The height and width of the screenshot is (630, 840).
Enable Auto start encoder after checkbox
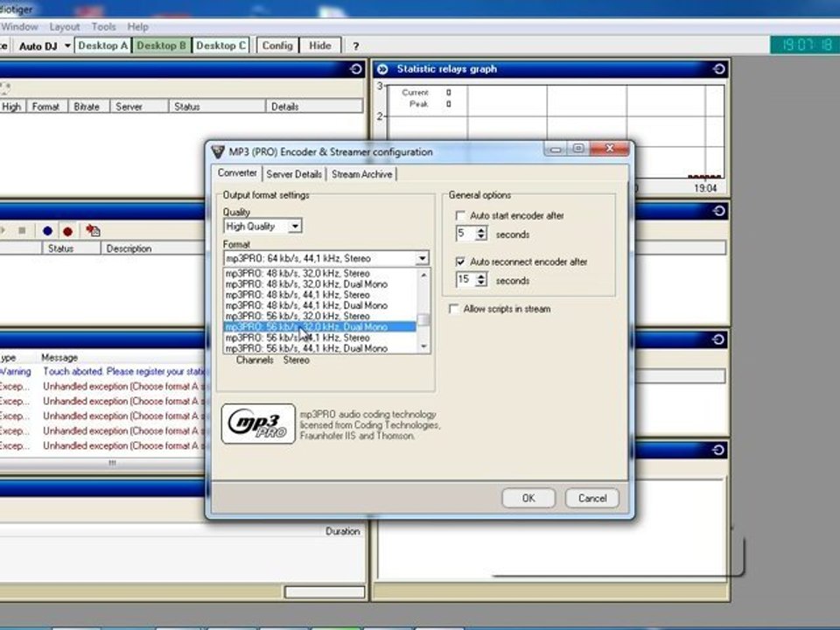(x=459, y=215)
